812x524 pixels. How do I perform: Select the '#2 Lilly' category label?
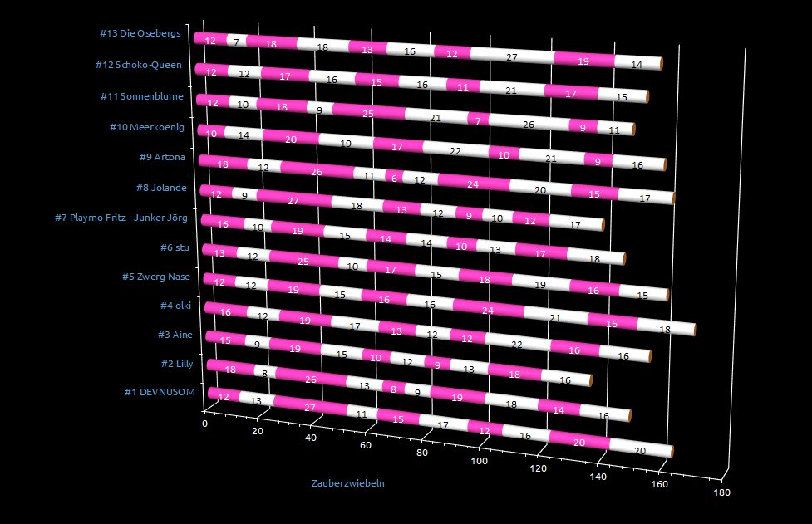(178, 364)
